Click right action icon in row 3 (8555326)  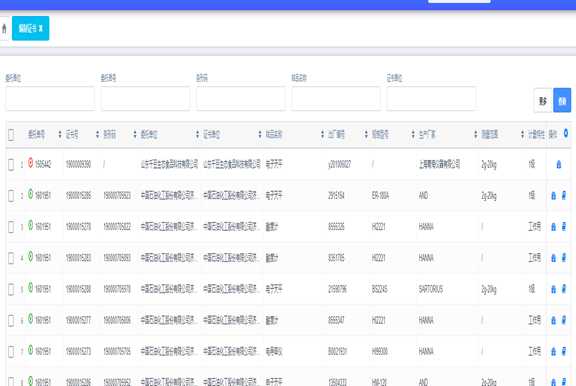point(564,227)
